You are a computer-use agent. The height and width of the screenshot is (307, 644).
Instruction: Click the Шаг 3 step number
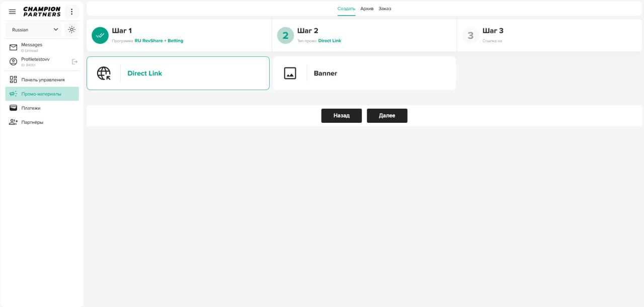(470, 35)
